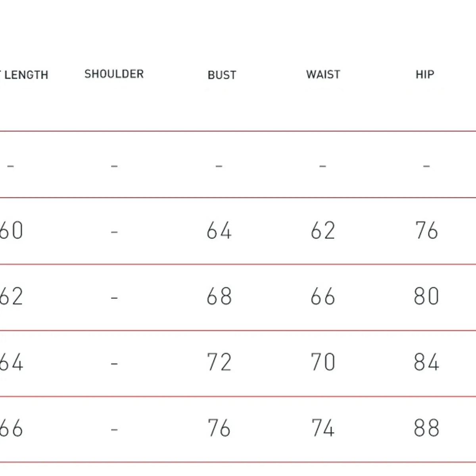Select the hip value 84

point(426,363)
